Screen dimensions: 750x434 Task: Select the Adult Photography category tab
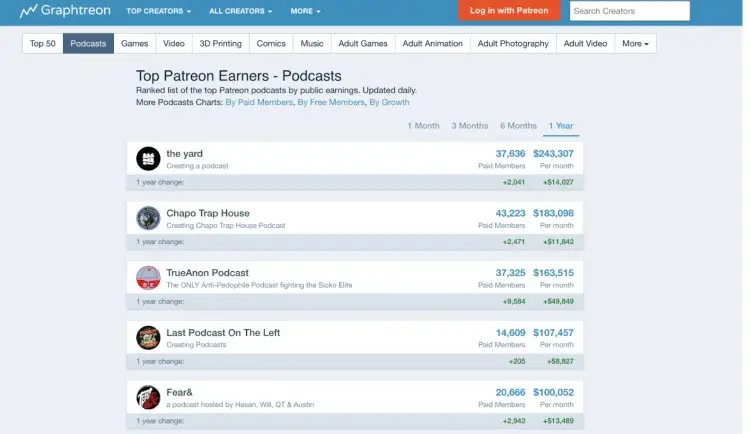[x=513, y=44]
